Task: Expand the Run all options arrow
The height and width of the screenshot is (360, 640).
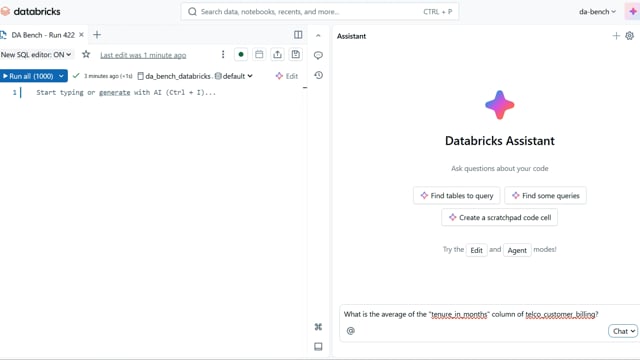Action: (x=61, y=76)
